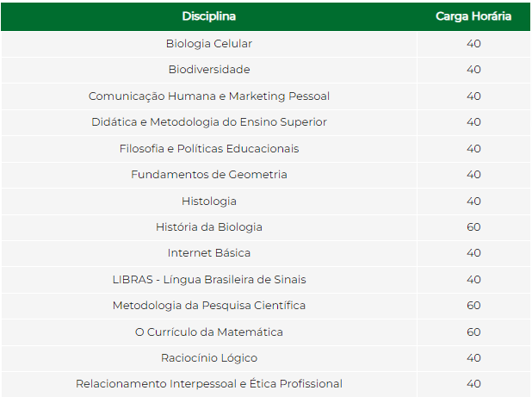Select Filosofia e Políticas Educacionais row
The height and width of the screenshot is (403, 532).
pos(209,149)
